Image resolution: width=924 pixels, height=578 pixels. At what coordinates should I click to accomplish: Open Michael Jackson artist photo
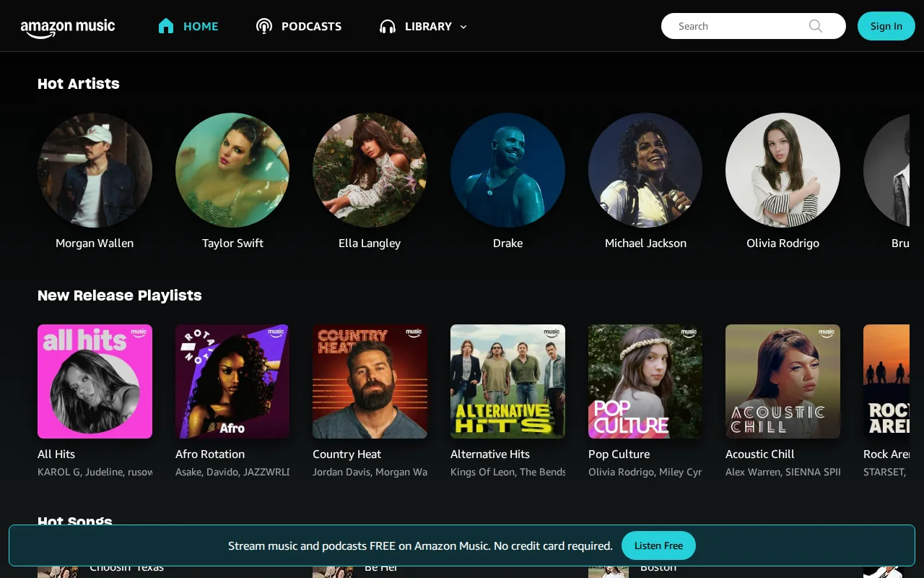[x=645, y=171]
